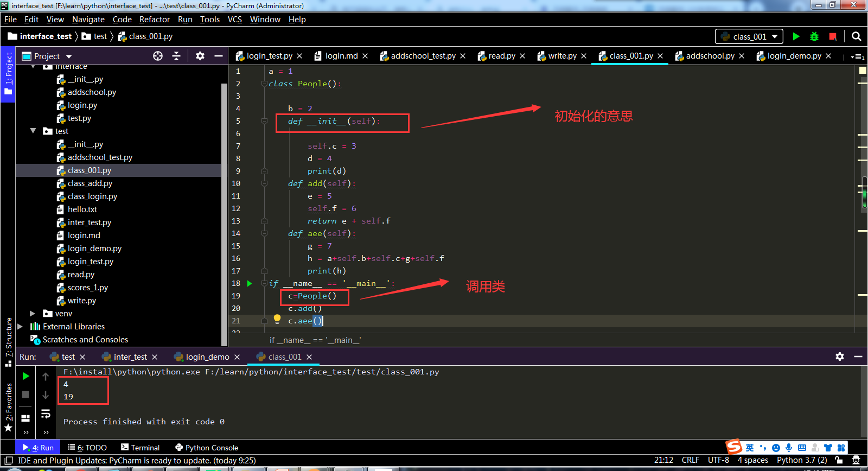Open the 6: TODO tool window
This screenshot has height=471, width=868.
tap(87, 448)
